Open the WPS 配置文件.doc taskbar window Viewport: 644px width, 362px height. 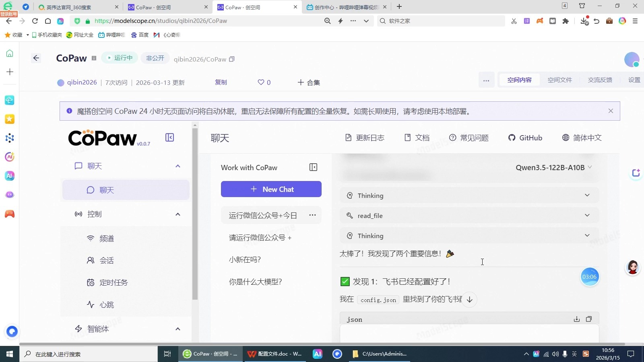point(275,354)
